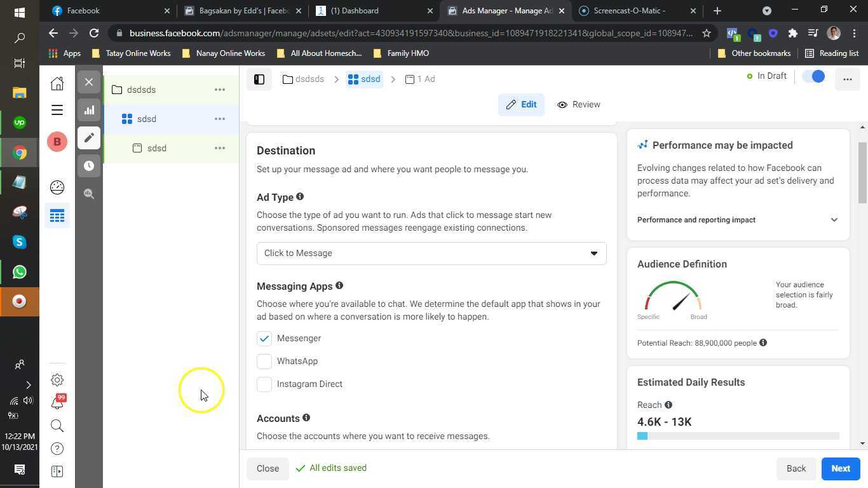Enable the WhatsApp checkbox
The image size is (868, 488).
264,362
